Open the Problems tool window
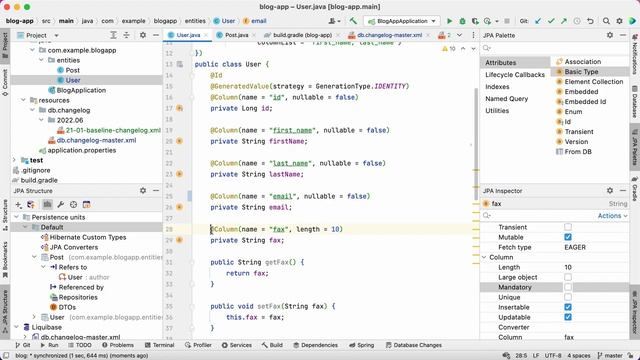The width and height of the screenshot is (640, 360). (118, 345)
